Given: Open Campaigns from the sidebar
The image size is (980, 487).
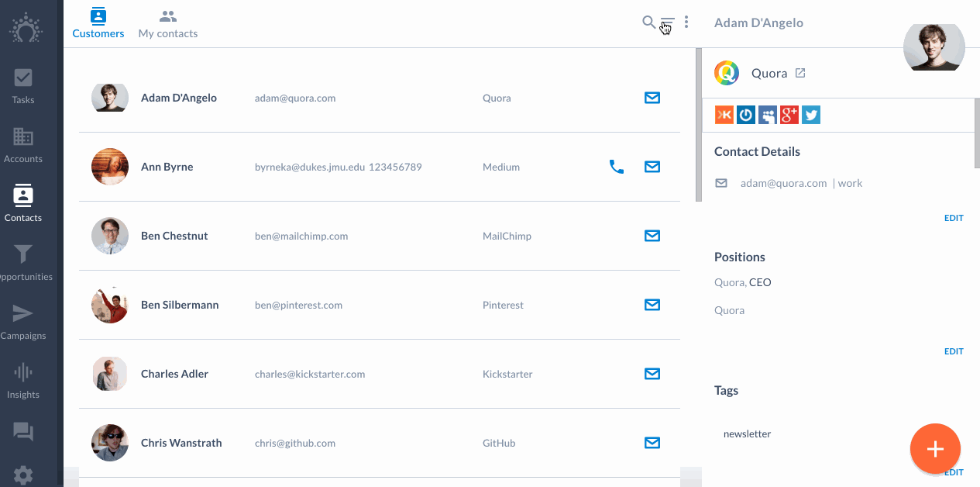Looking at the screenshot, I should click(23, 321).
